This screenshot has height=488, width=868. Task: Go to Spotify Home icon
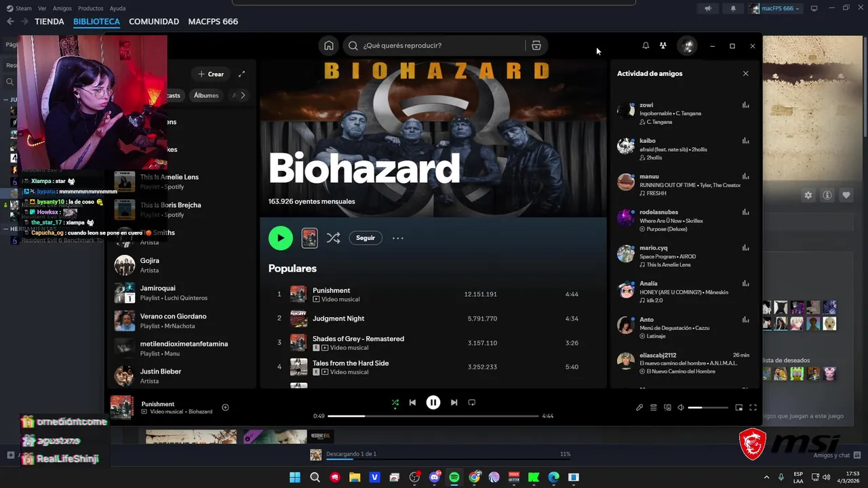[329, 45]
